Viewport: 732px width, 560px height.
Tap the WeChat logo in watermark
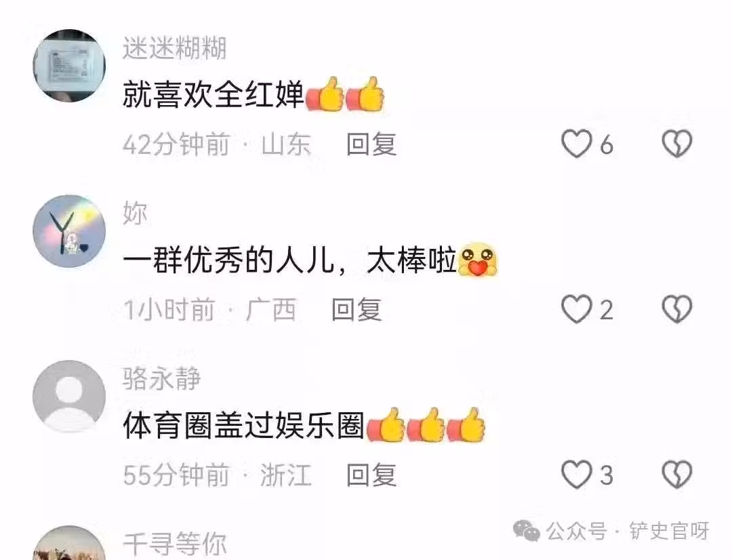click(x=526, y=532)
